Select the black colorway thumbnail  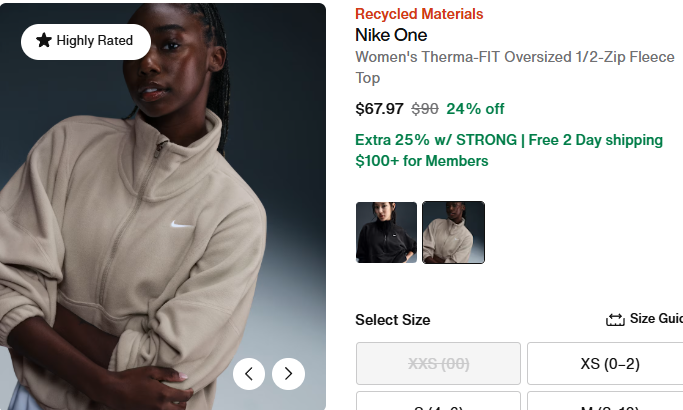point(386,232)
